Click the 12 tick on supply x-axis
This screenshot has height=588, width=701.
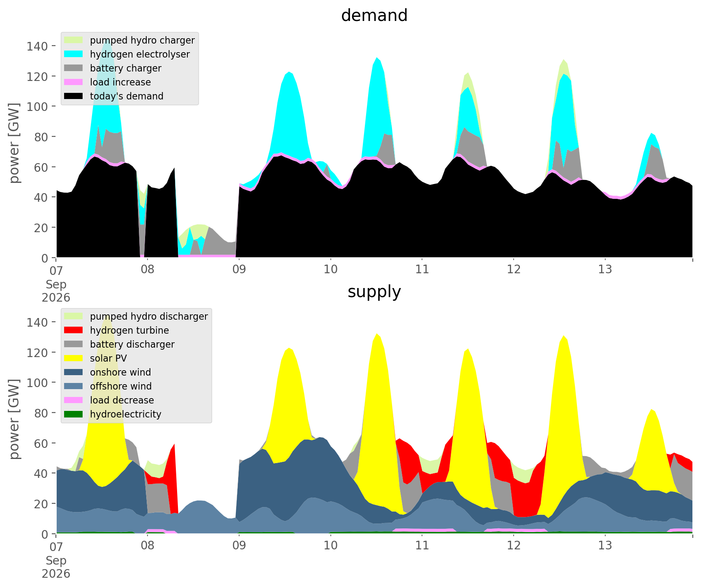pos(514,546)
